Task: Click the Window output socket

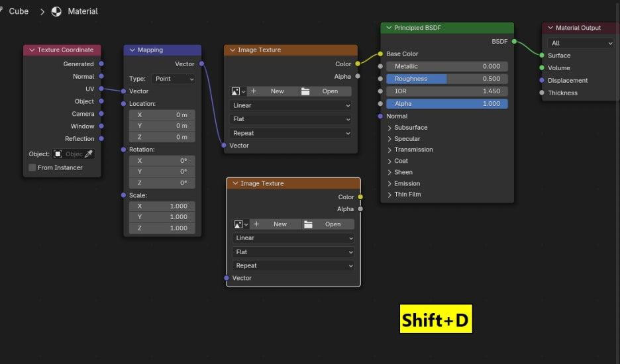Action: [101, 126]
